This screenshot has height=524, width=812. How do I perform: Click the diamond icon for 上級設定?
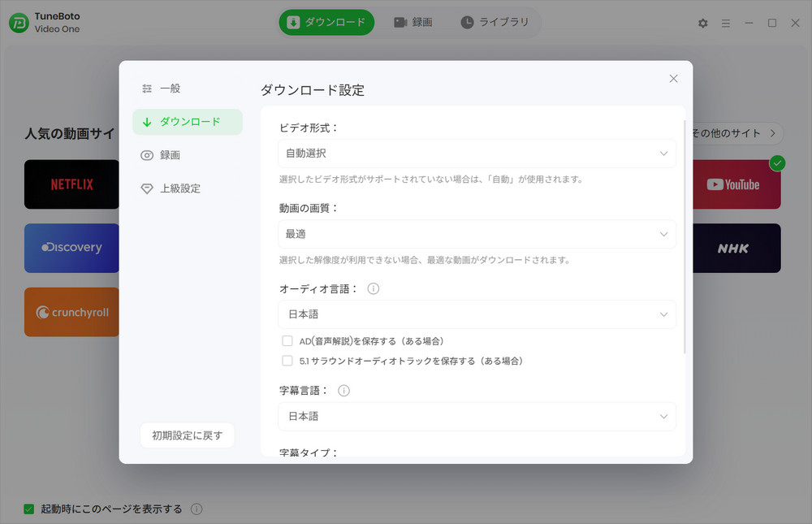(x=147, y=188)
